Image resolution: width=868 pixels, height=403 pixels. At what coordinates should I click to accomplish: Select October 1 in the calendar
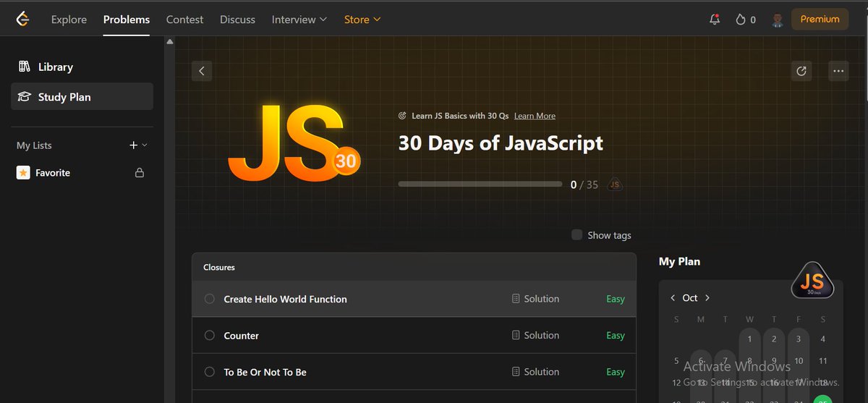click(x=749, y=339)
